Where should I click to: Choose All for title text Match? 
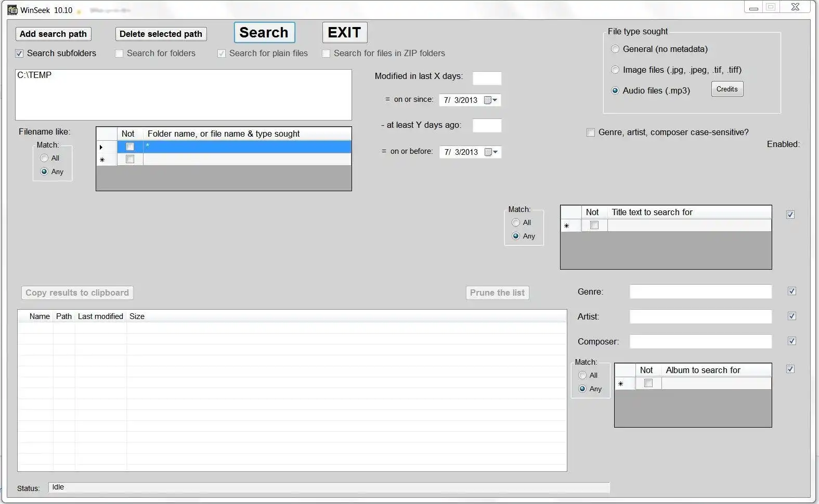coord(516,222)
